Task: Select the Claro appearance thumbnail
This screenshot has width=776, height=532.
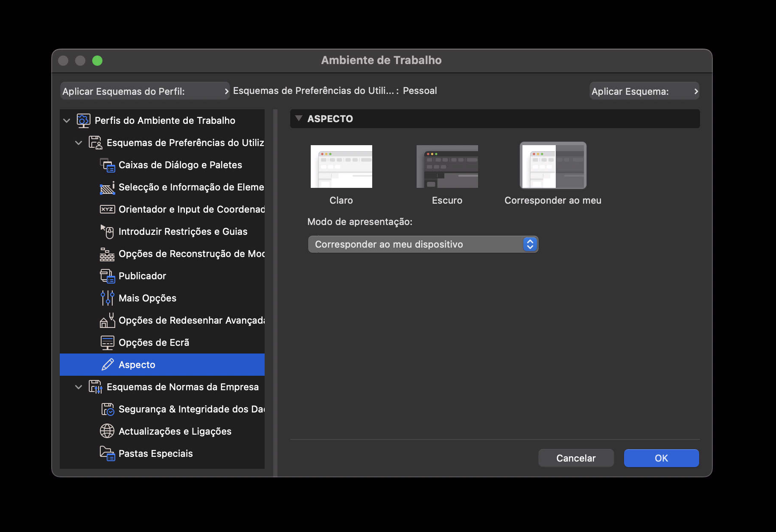Action: tap(341, 167)
